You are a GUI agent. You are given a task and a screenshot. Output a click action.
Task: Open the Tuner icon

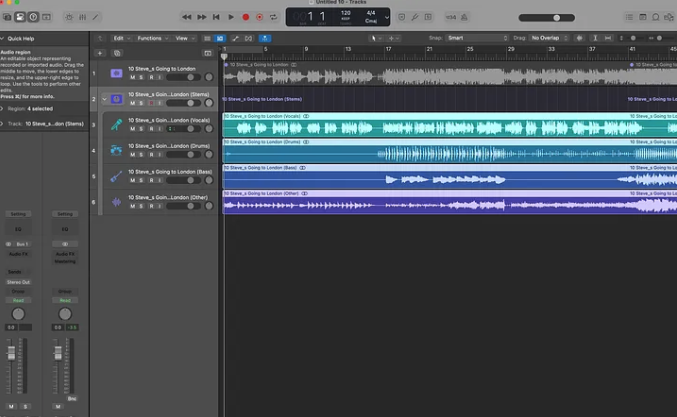[x=415, y=17]
